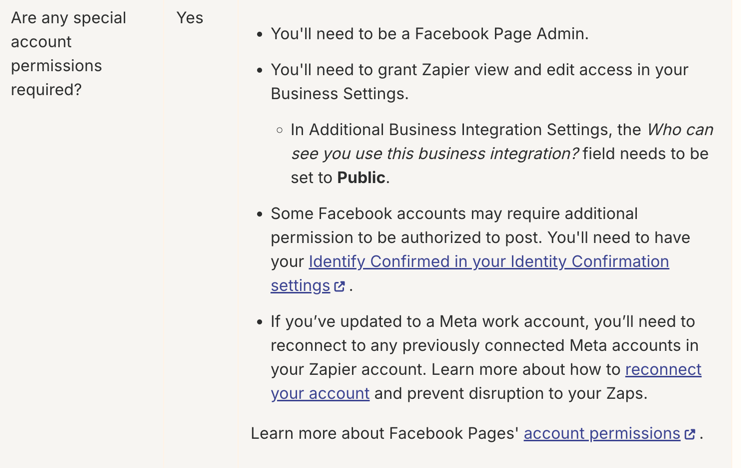The height and width of the screenshot is (468, 741).
Task: Click 'Learn more about Facebook Pages' text
Action: tap(385, 433)
